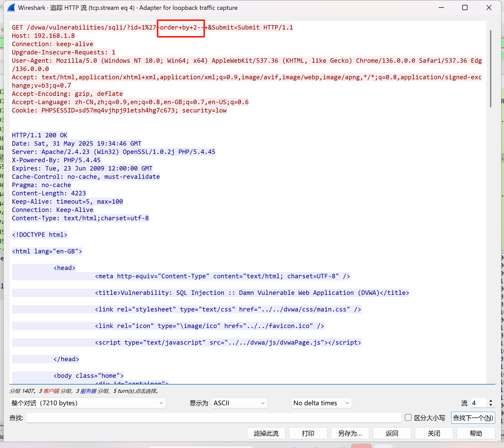Image resolution: width=504 pixels, height=448 pixels.
Task: Open the No delta times dropdown
Action: 321,403
